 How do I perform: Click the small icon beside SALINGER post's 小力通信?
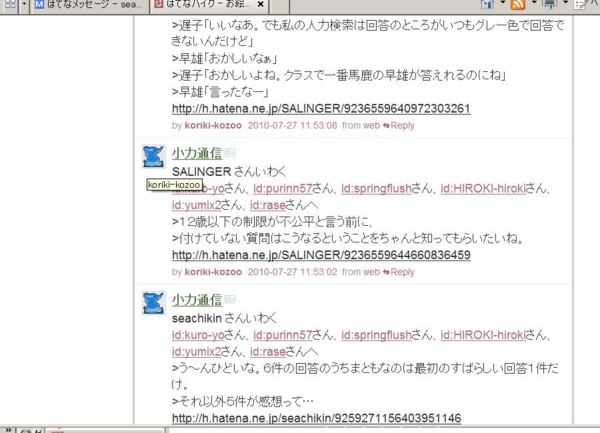click(230, 153)
